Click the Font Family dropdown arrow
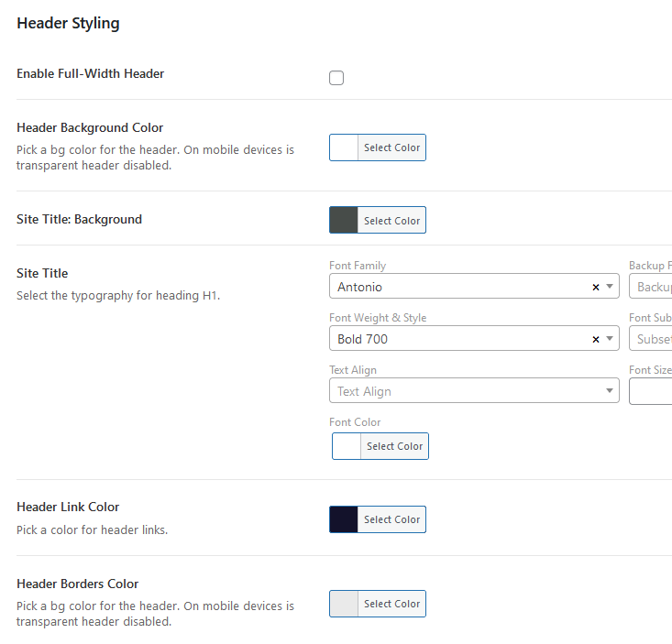 click(610, 287)
